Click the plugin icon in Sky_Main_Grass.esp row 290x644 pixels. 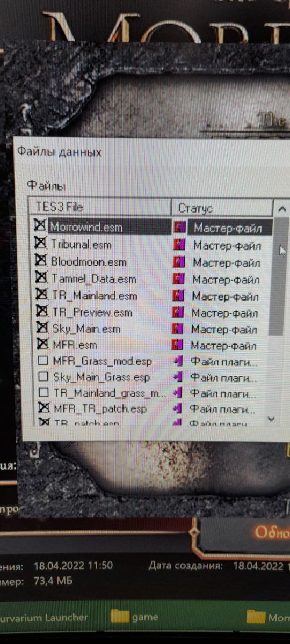click(x=178, y=378)
